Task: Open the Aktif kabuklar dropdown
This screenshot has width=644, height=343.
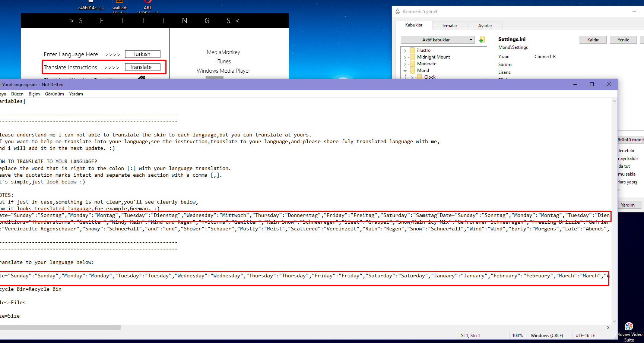Action: [x=438, y=40]
